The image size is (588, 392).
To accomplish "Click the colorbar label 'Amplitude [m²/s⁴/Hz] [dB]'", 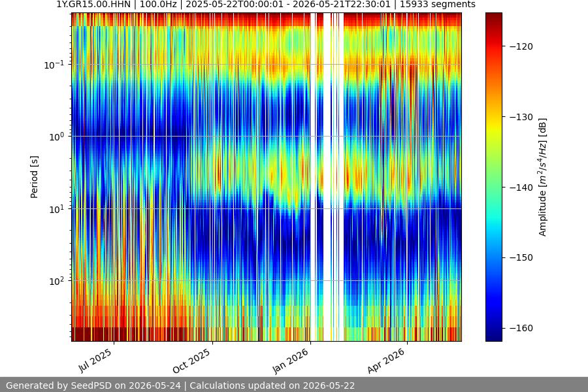I will pos(543,177).
